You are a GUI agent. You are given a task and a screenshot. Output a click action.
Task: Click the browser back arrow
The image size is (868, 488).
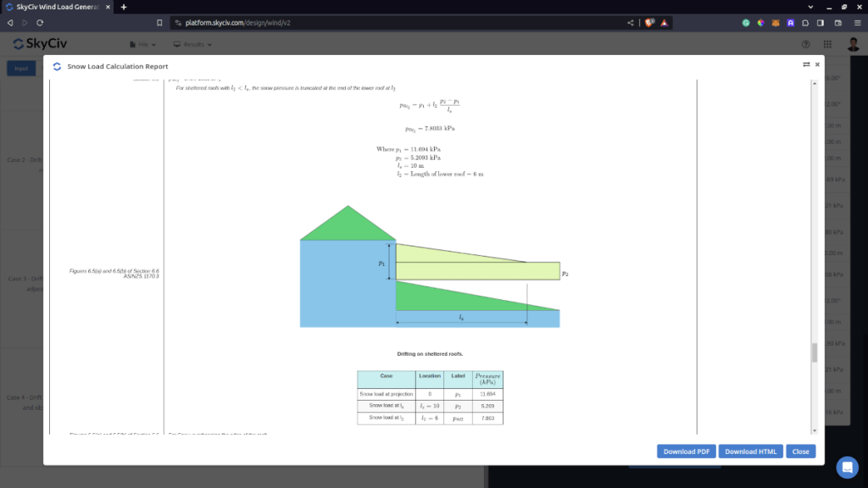click(10, 23)
